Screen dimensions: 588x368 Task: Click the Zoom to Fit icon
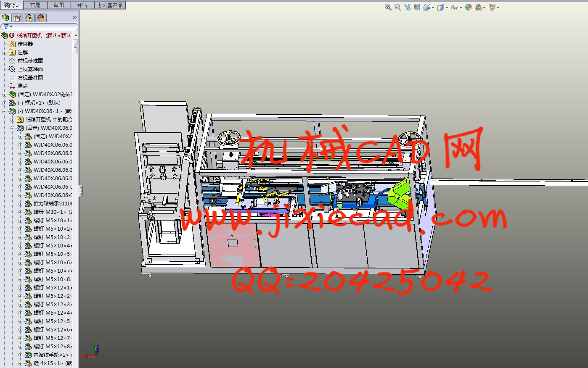coord(388,7)
